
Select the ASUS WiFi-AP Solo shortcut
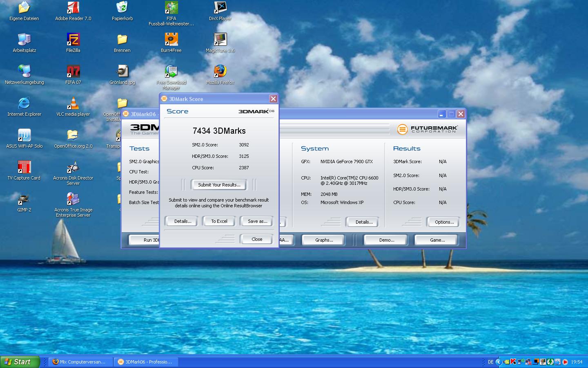(x=24, y=139)
